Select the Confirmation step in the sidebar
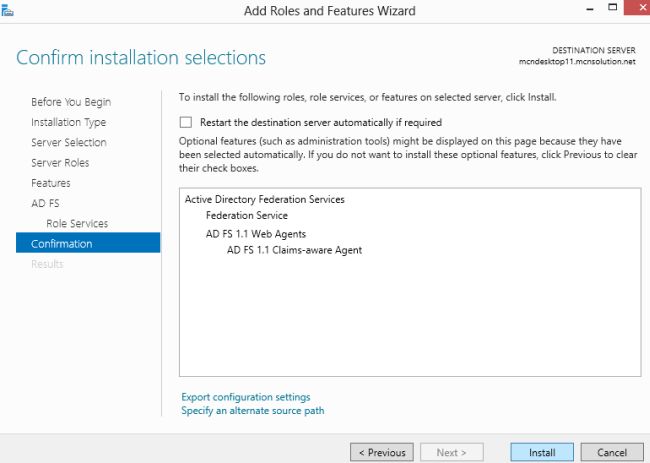 61,244
